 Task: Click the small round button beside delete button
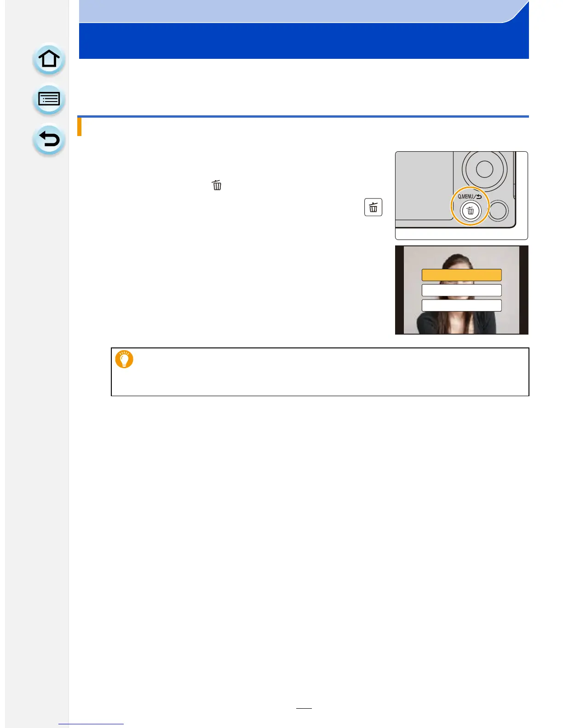point(498,211)
